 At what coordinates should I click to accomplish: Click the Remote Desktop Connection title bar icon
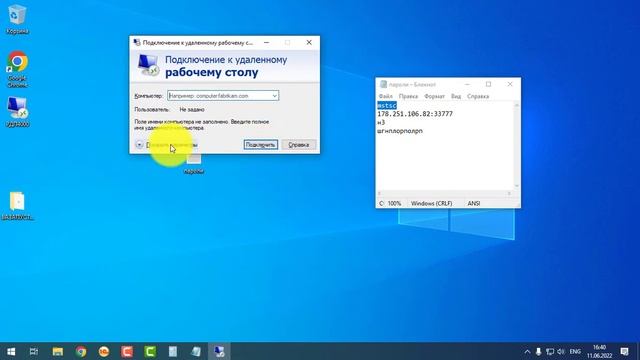137,42
